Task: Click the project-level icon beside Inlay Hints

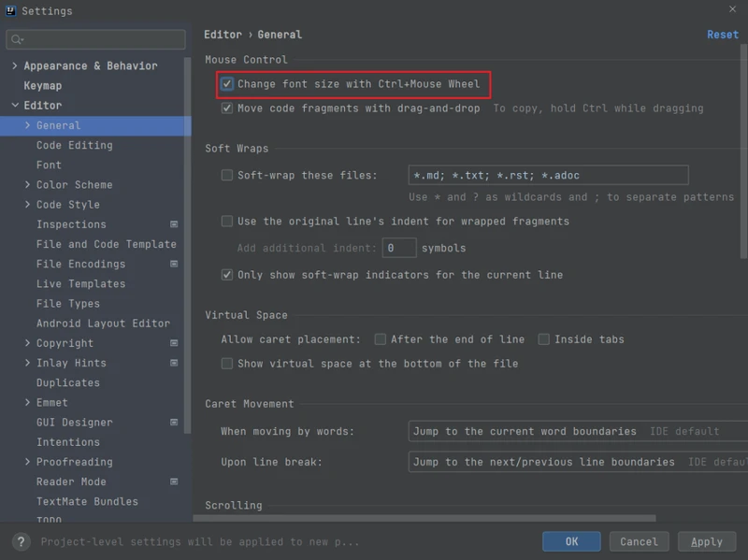Action: pos(174,363)
